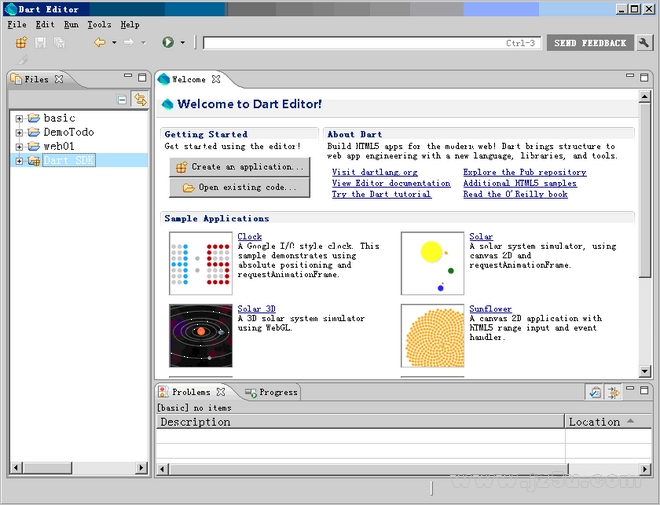This screenshot has height=505, width=660.
Task: Open the Help menu
Action: point(130,24)
